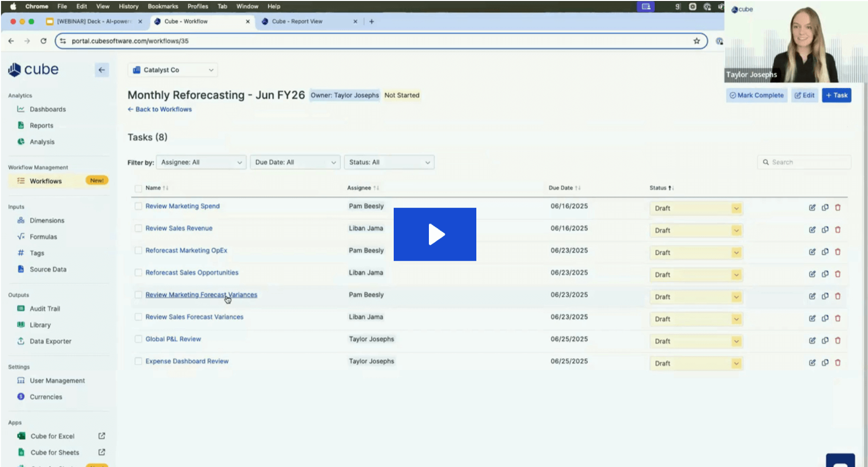Click edit icon for Review Marketing Spend row
Viewport: 868px width, 467px height.
click(812, 208)
